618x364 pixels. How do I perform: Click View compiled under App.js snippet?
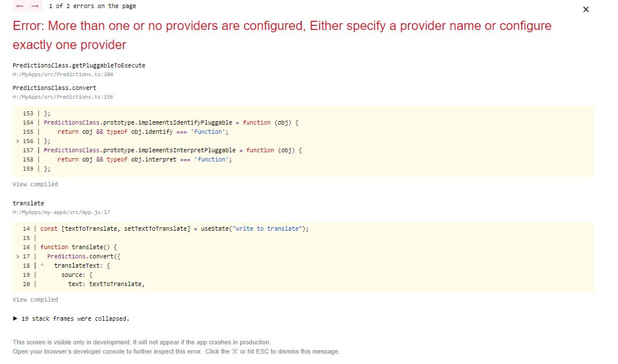click(x=35, y=299)
